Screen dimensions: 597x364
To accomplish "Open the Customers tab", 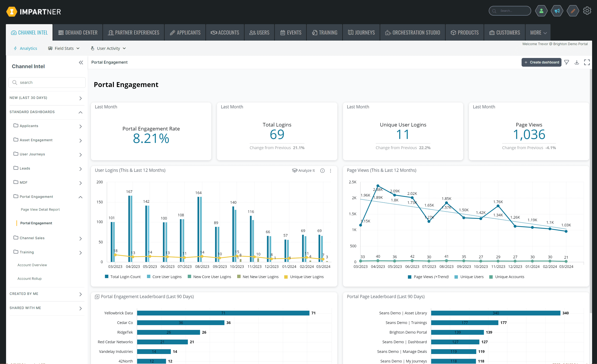I will (x=504, y=32).
